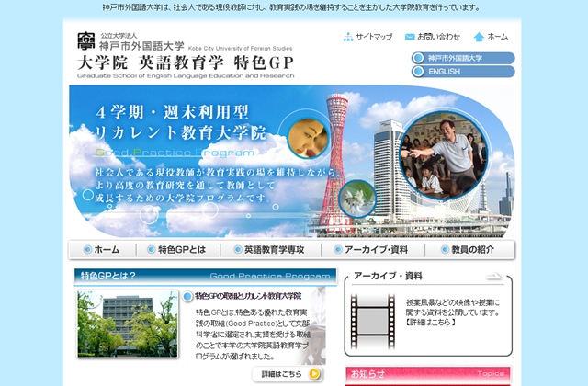Click the university crest logo

click(x=86, y=40)
